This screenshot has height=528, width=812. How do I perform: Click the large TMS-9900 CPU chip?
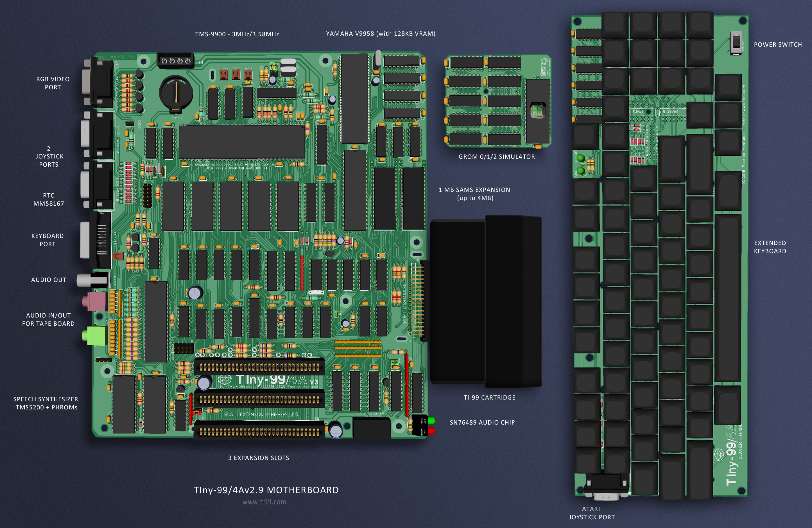pyautogui.click(x=241, y=142)
